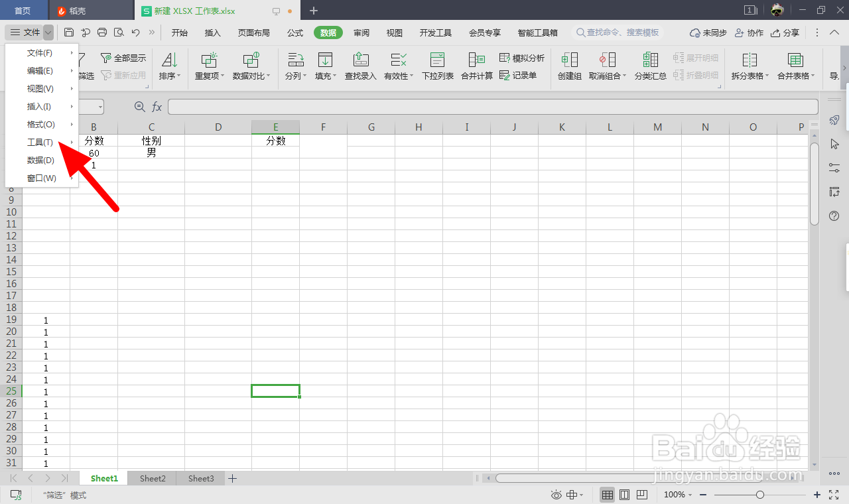Click the 有效性 validation icon
This screenshot has width=849, height=504.
(x=399, y=60)
